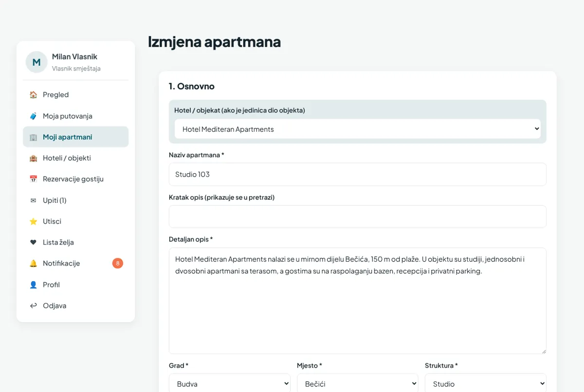Viewport: 584px width, 392px height.
Task: Click the Grad * label
Action: click(179, 365)
